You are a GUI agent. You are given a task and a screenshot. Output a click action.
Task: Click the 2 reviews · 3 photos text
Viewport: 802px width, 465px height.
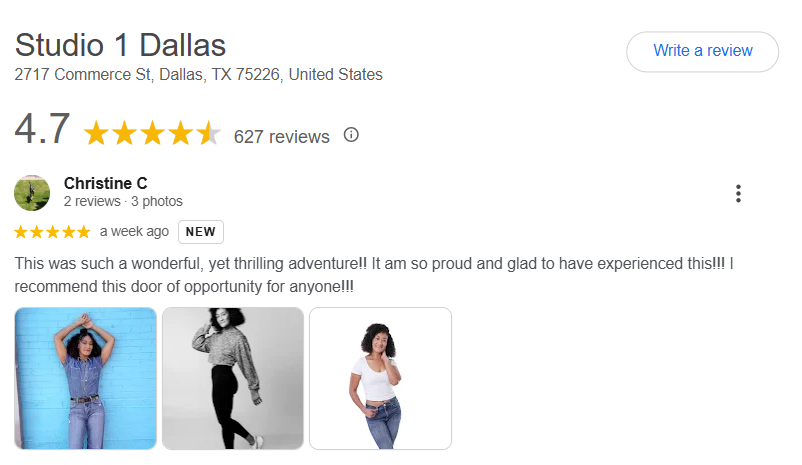click(123, 202)
